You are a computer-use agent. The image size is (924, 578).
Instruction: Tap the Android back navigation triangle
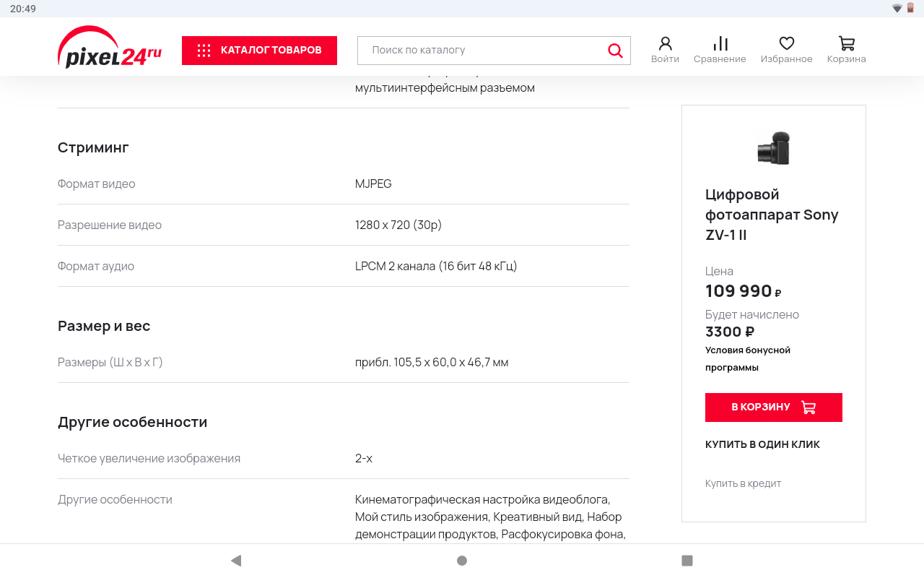[x=235, y=561]
